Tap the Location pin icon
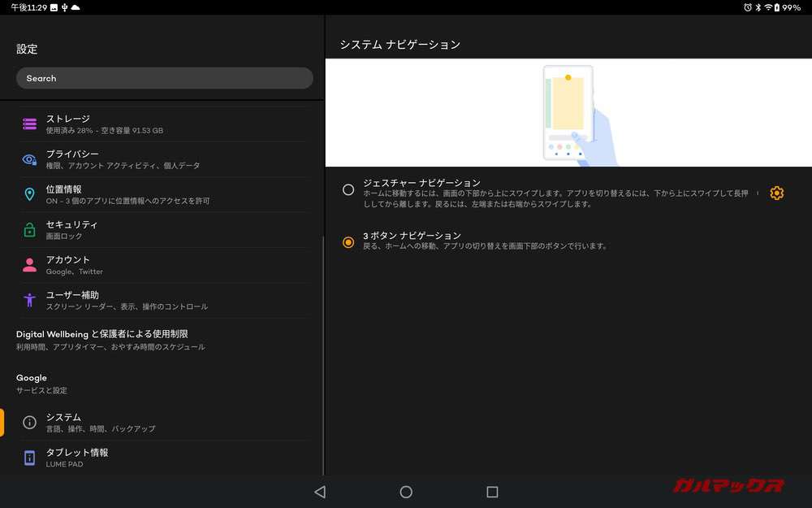 [x=30, y=194]
